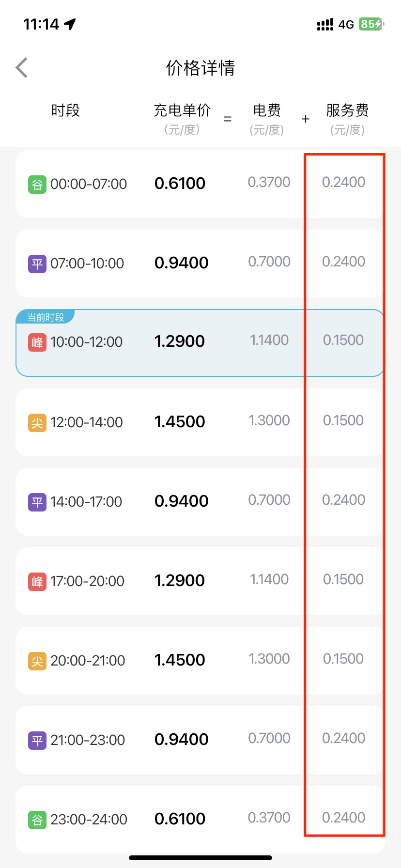Tap the 服务费 column header
Viewport: 401px width, 868px height.
pyautogui.click(x=347, y=111)
